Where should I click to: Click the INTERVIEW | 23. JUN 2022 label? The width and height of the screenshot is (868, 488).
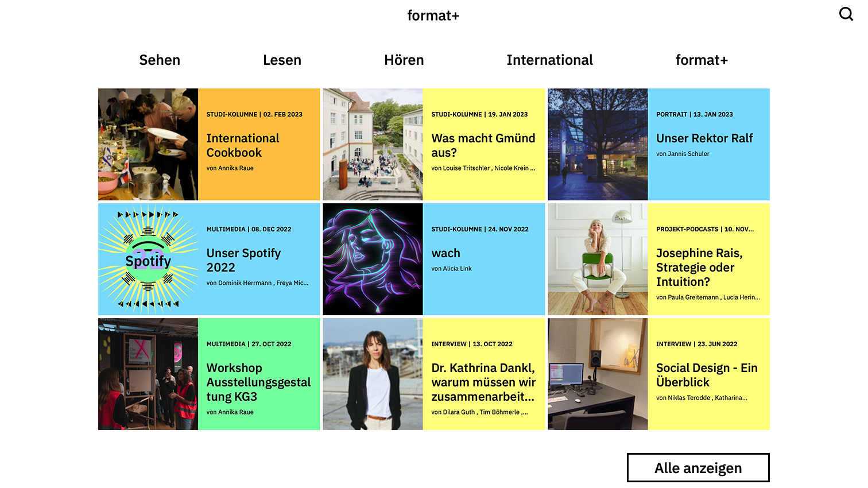click(x=697, y=344)
